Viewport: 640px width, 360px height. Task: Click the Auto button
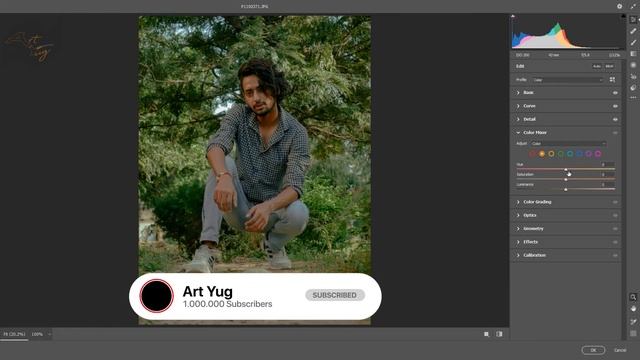point(597,66)
